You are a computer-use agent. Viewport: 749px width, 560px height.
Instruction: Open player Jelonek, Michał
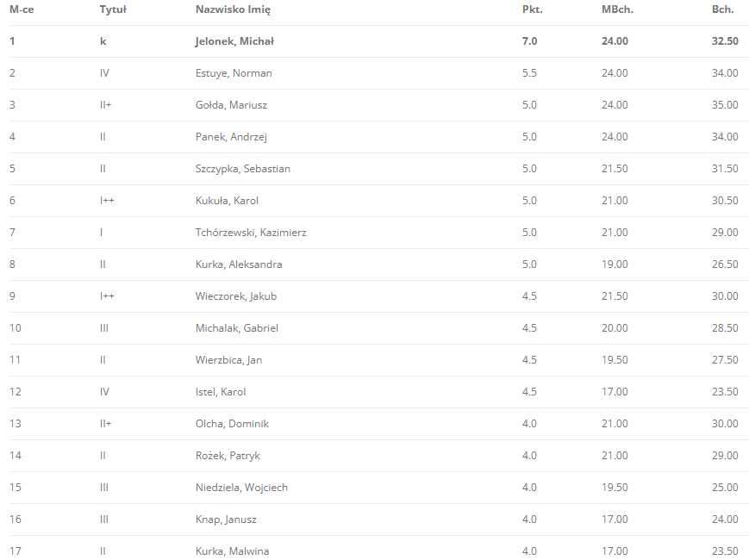pos(234,41)
